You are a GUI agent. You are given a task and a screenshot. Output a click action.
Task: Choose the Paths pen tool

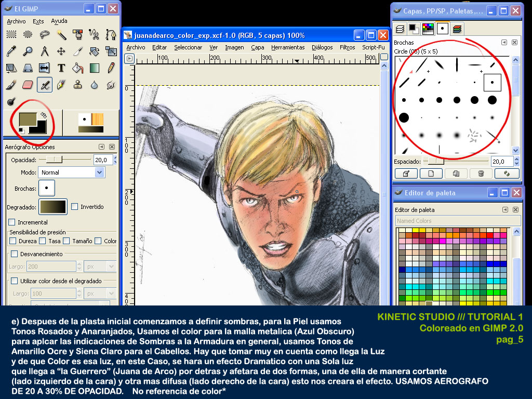coord(111,34)
